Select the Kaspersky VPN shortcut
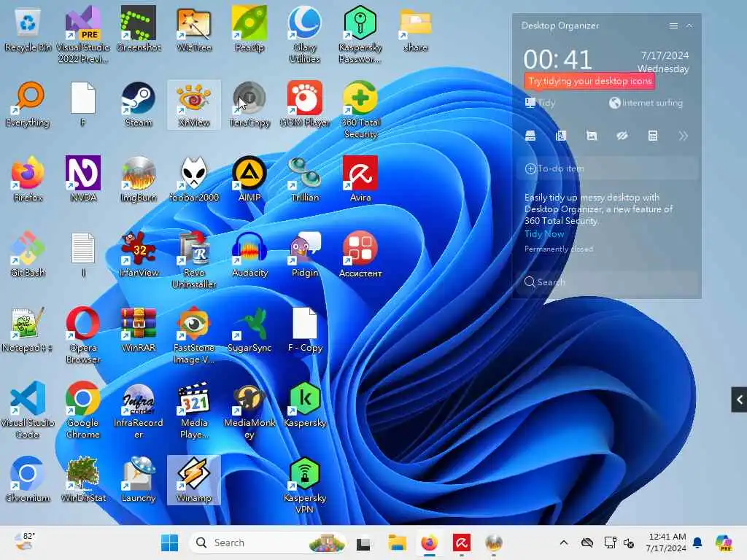The image size is (747, 560). [x=305, y=485]
